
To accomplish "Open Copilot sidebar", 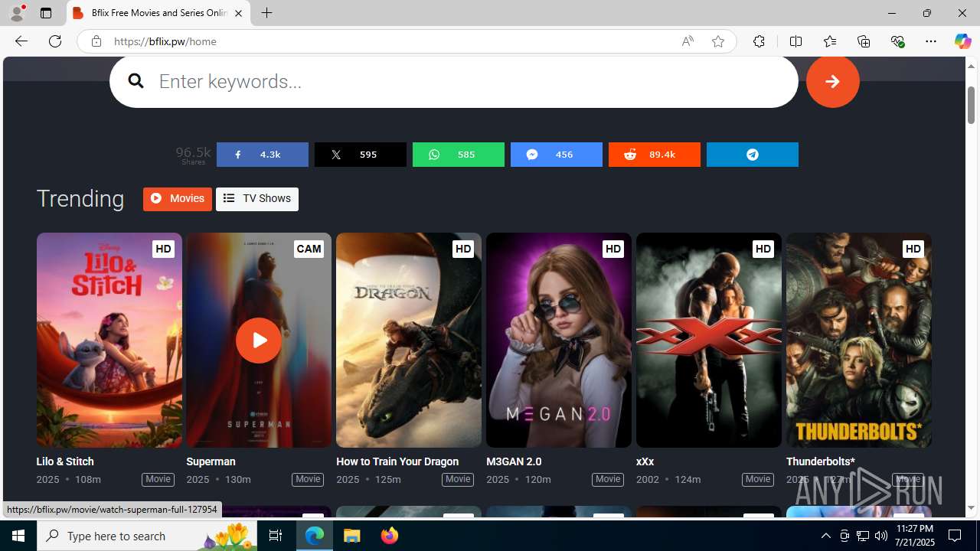I will (x=962, y=41).
